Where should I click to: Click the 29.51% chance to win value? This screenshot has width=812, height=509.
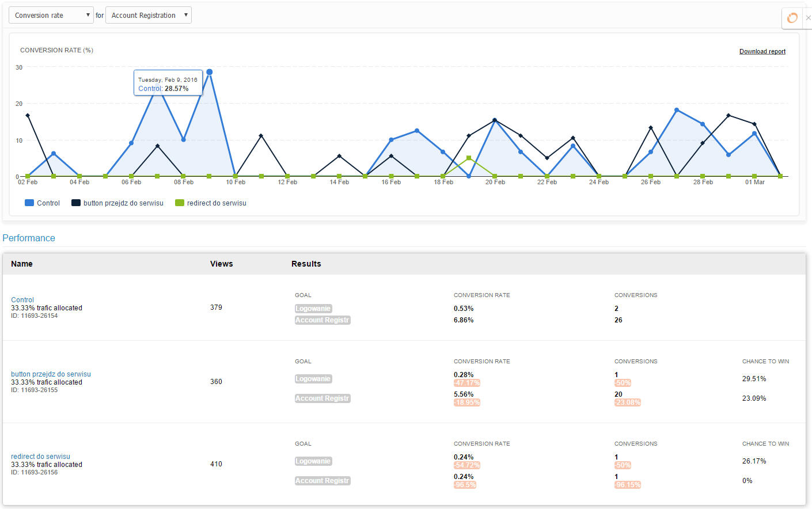click(754, 379)
